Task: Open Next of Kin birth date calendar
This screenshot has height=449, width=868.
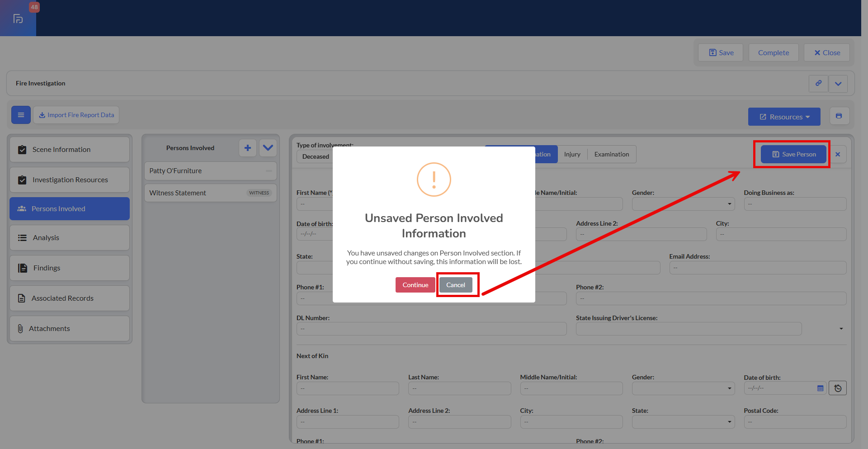Action: coord(820,388)
